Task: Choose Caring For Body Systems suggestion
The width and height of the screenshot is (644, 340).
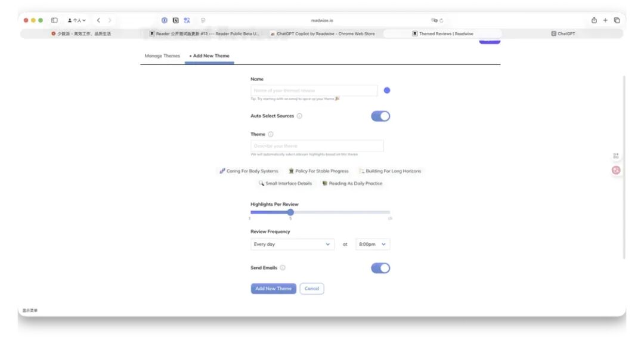Action: (249, 171)
